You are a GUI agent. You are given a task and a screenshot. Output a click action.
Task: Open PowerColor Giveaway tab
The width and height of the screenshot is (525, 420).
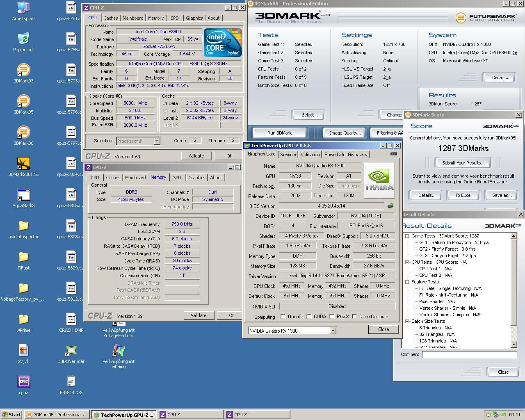346,155
